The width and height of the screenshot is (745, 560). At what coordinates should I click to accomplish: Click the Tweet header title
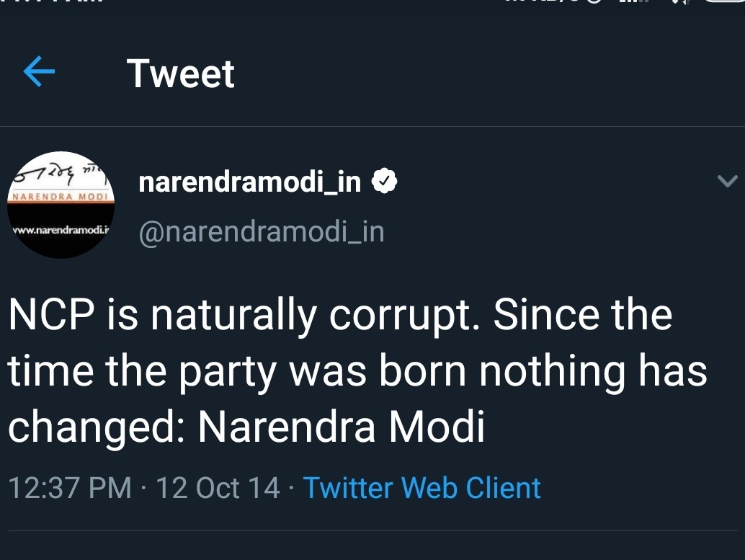click(180, 74)
